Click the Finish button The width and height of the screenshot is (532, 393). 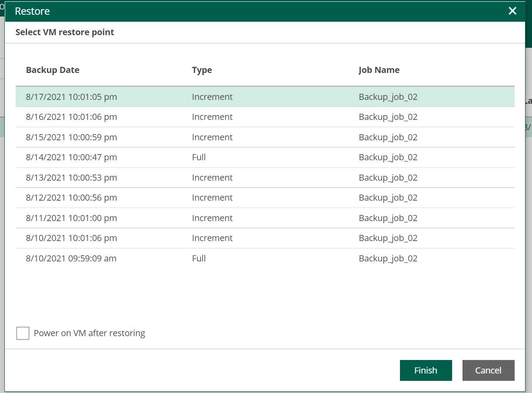(426, 370)
